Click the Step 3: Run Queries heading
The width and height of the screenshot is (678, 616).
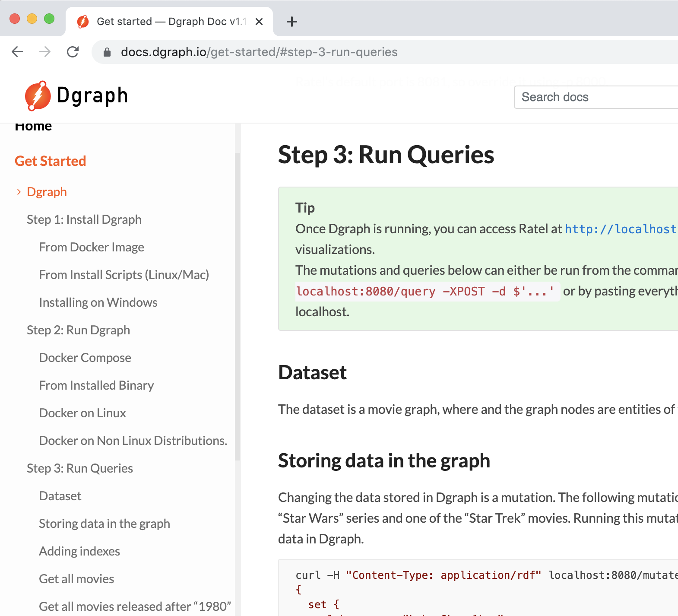point(386,155)
